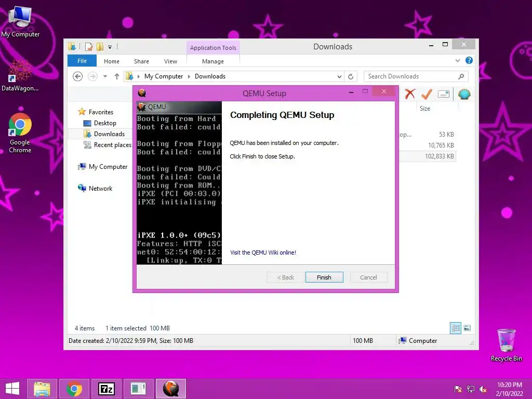532x399 pixels.
Task: Open the File menu in Downloads window
Action: coord(82,61)
